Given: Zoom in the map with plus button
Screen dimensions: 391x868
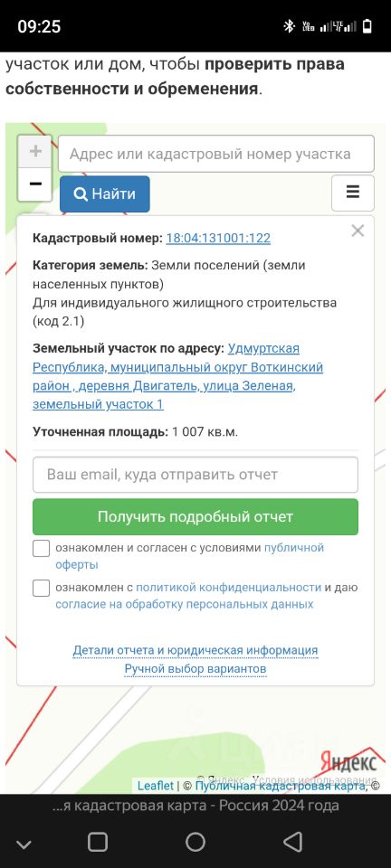Looking at the screenshot, I should click(35, 152).
